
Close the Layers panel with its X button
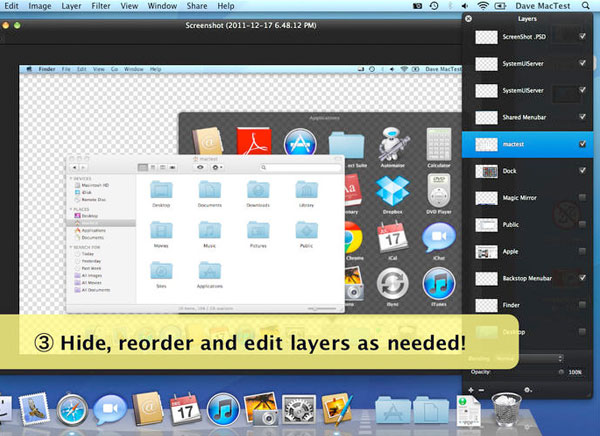(x=469, y=18)
